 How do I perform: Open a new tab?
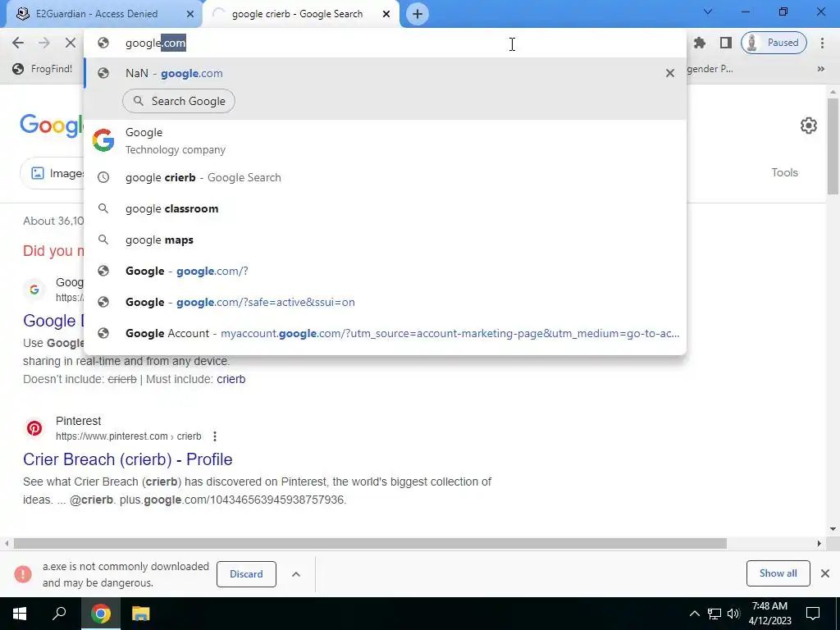click(x=418, y=14)
